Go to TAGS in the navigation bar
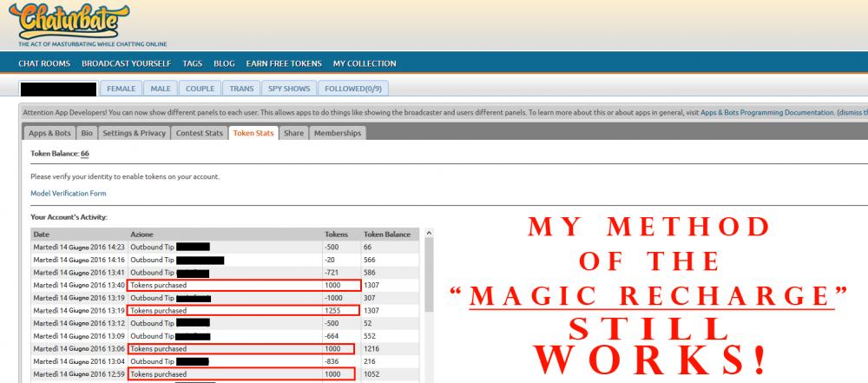Image resolution: width=868 pixels, height=383 pixels. [192, 63]
